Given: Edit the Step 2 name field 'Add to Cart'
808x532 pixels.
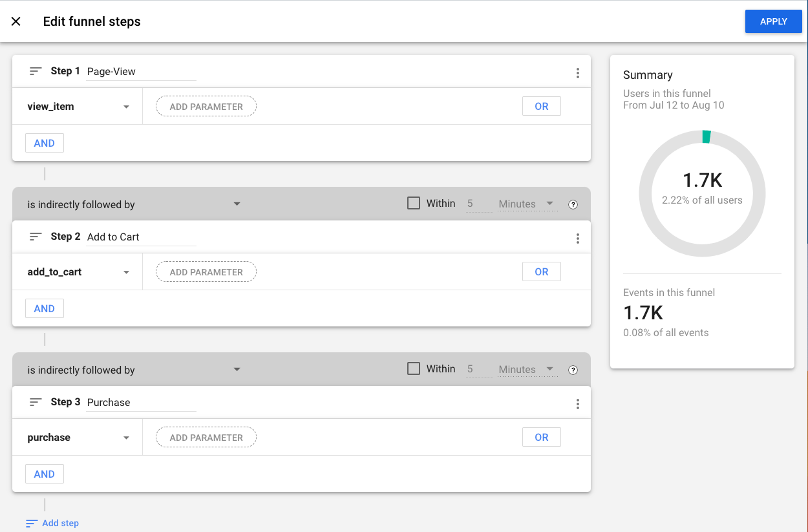Looking at the screenshot, I should 140,237.
